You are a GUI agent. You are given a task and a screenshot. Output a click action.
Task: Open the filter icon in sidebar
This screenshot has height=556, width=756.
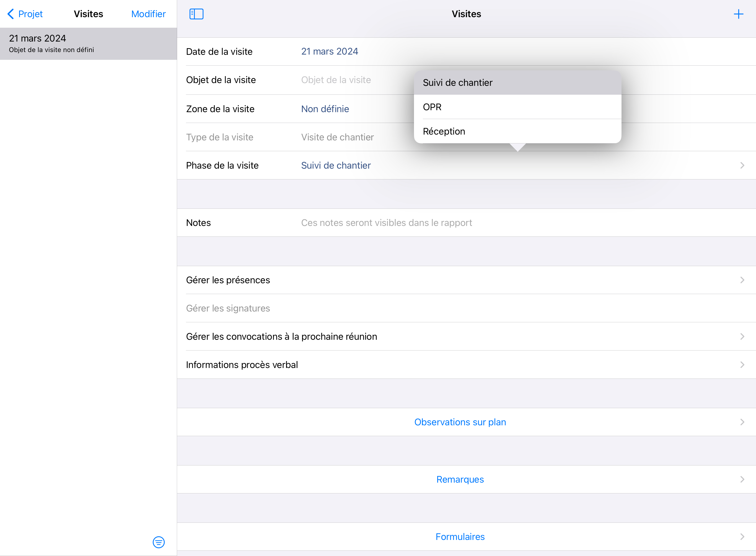[158, 542]
